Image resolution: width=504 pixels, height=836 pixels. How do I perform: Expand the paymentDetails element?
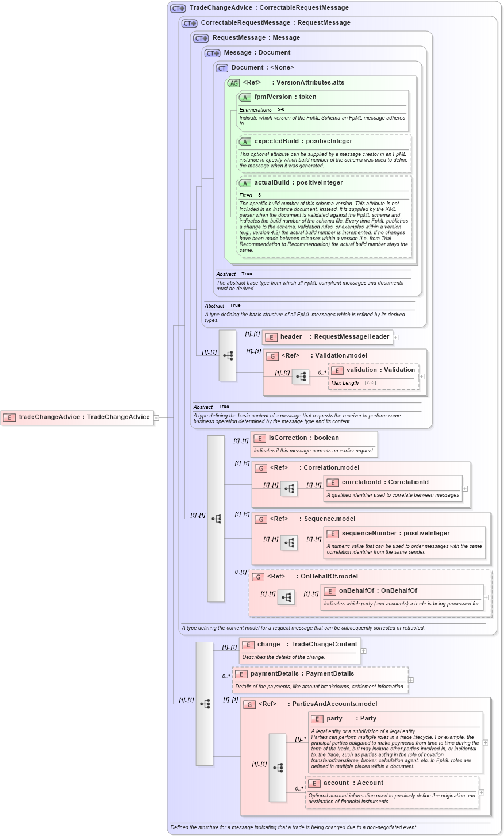pos(411,680)
